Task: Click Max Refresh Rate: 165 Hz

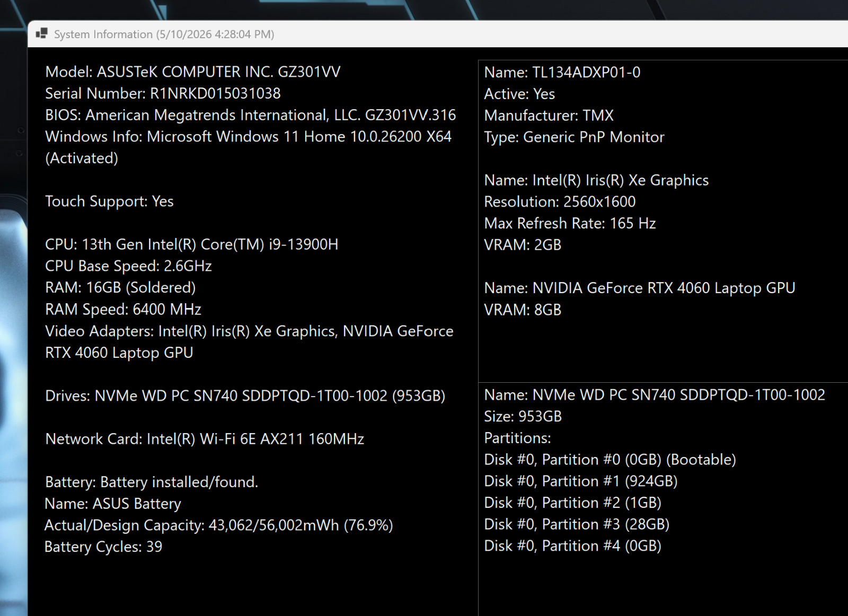Action: pos(570,224)
